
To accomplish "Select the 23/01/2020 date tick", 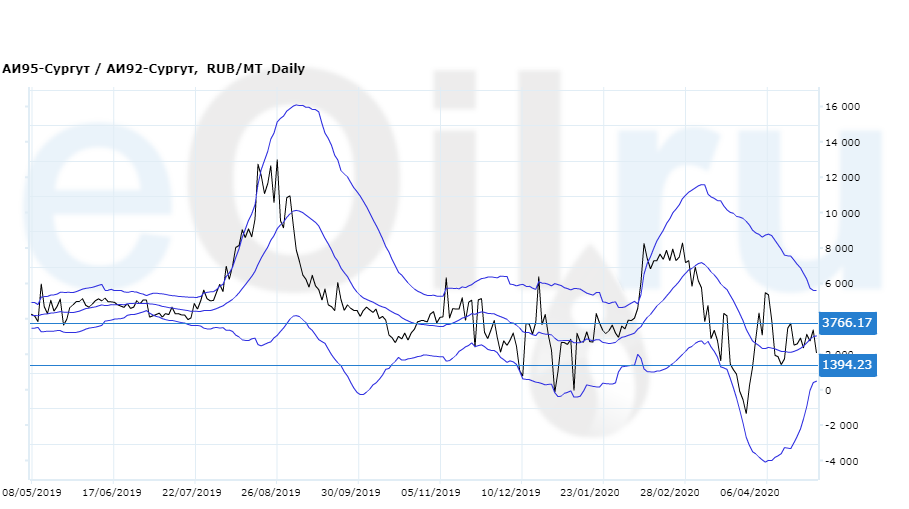I will coord(590,493).
